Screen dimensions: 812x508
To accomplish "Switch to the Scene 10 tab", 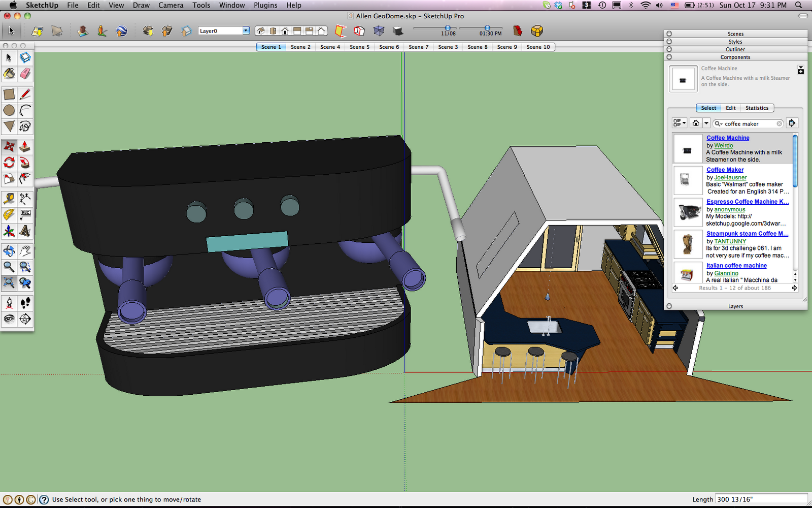I will point(538,47).
